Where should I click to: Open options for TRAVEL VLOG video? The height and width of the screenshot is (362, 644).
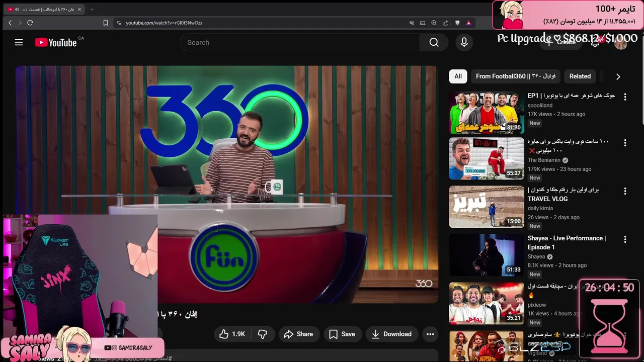click(x=625, y=191)
